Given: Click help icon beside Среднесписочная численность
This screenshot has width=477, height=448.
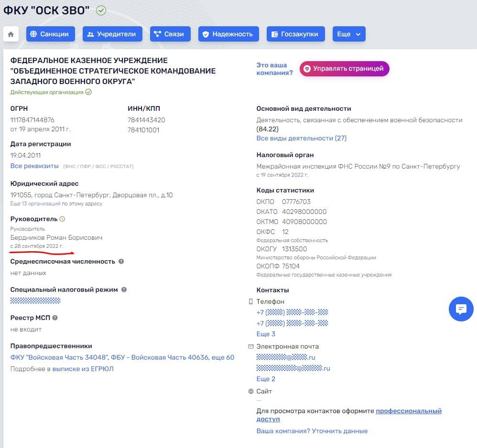Looking at the screenshot, I should click(121, 261).
